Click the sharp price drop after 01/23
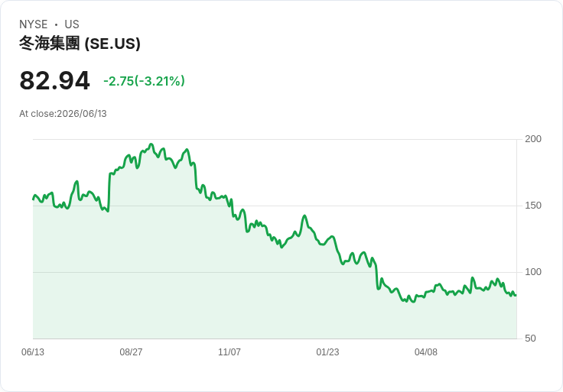563x392 pixels. coord(376,276)
